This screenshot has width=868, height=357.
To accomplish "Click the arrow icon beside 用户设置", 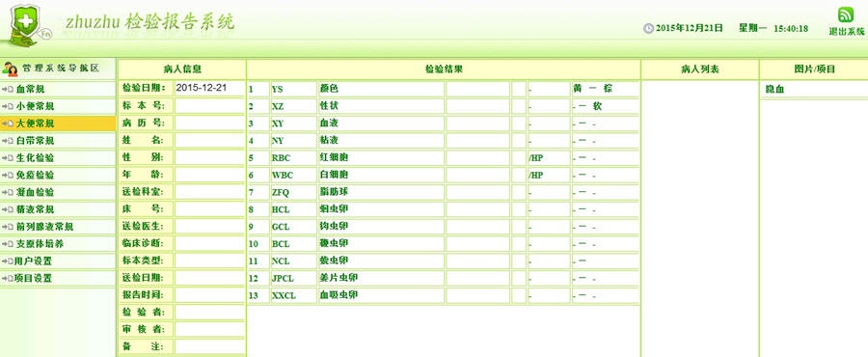I will [7, 261].
